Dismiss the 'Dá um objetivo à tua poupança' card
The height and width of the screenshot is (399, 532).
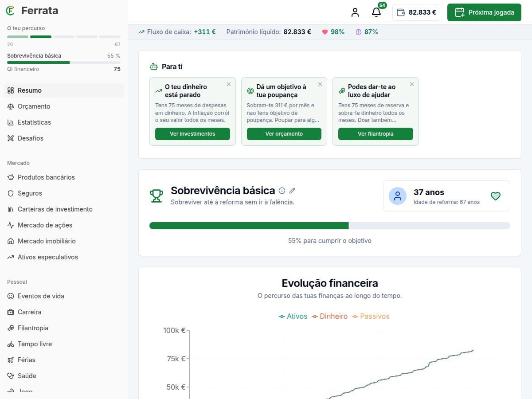click(320, 84)
